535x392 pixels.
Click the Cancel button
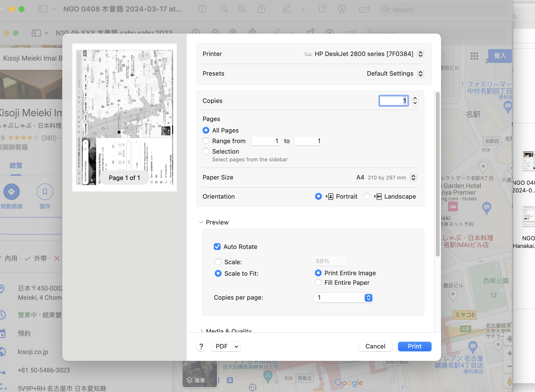coord(375,346)
